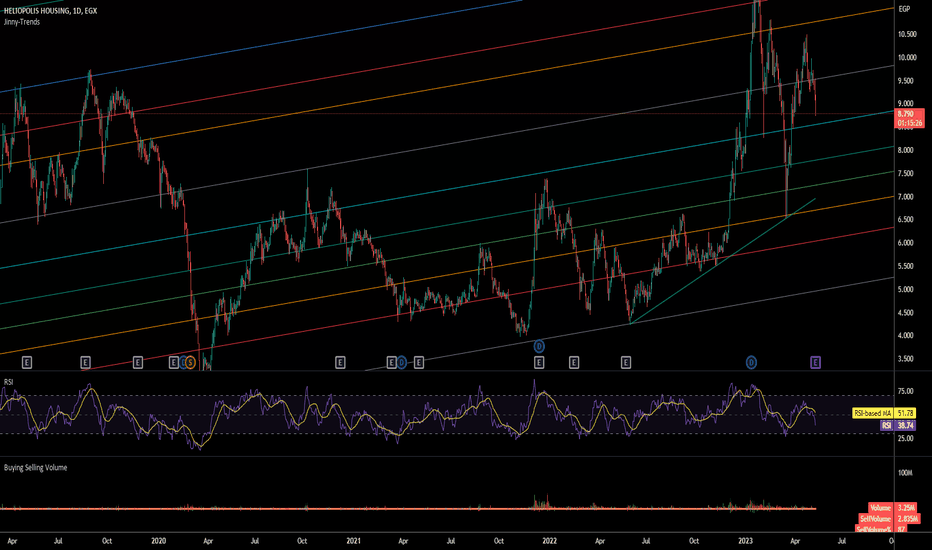Click the EGP currency label on price axis
This screenshot has width=932, height=550.
pyautogui.click(x=904, y=9)
